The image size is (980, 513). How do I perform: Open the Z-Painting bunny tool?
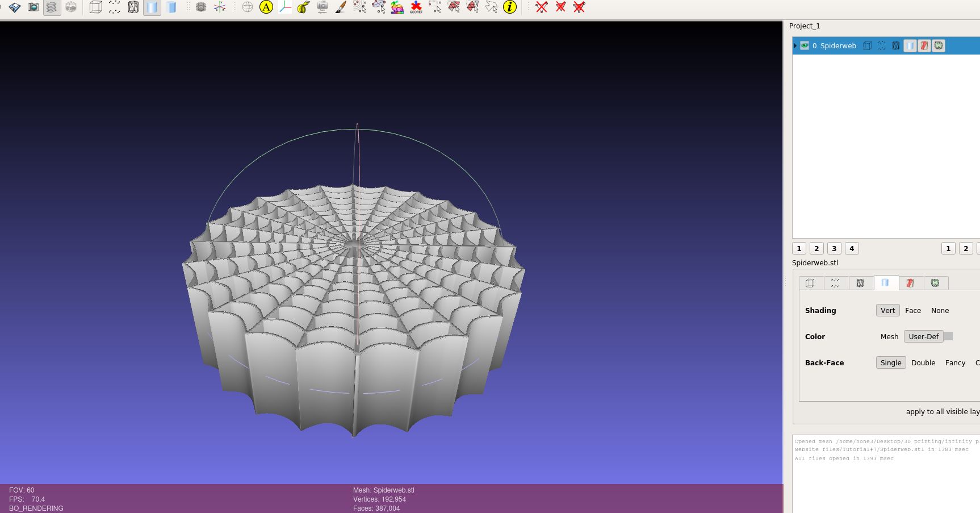(397, 7)
